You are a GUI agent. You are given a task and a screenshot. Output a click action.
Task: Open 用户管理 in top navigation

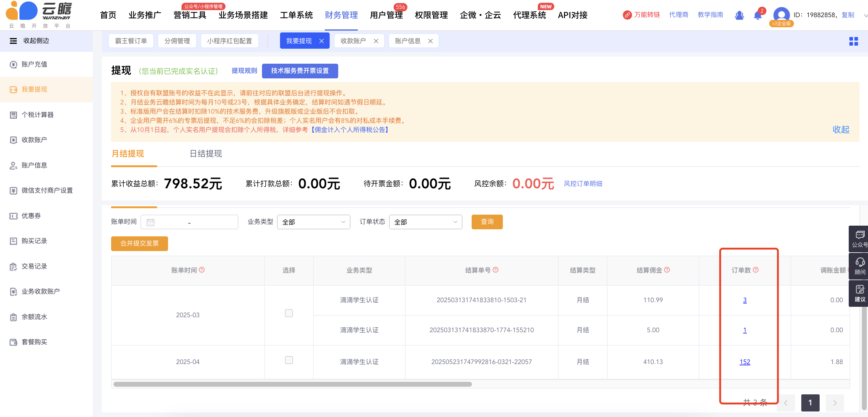pos(386,15)
